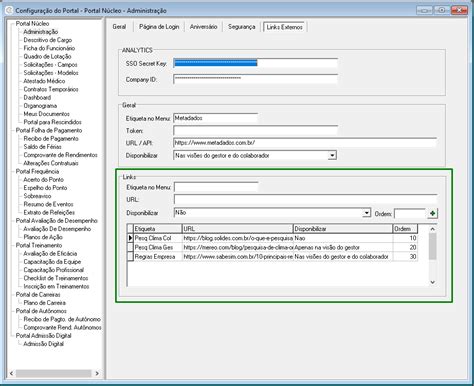
Task: Click the app icon in title bar
Action: pyautogui.click(x=9, y=10)
